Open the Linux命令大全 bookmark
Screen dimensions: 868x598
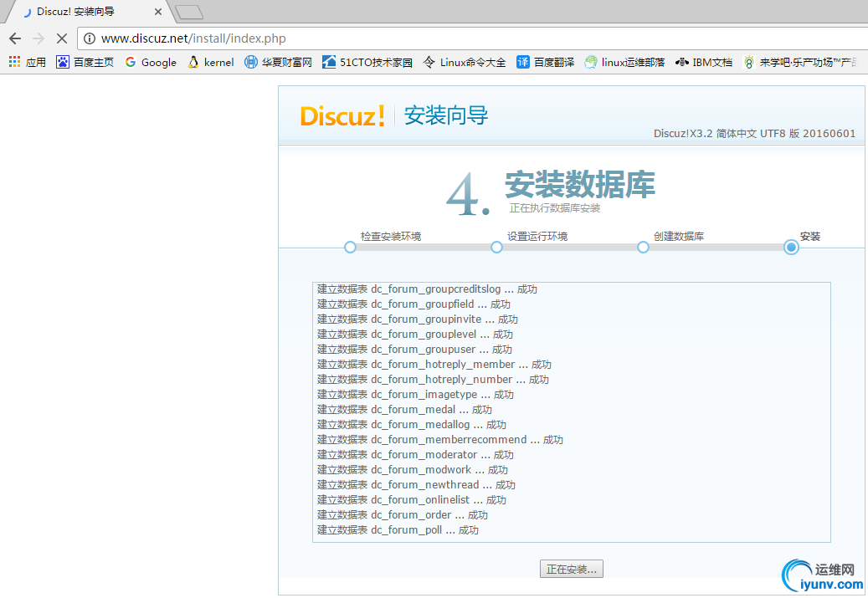pos(464,62)
